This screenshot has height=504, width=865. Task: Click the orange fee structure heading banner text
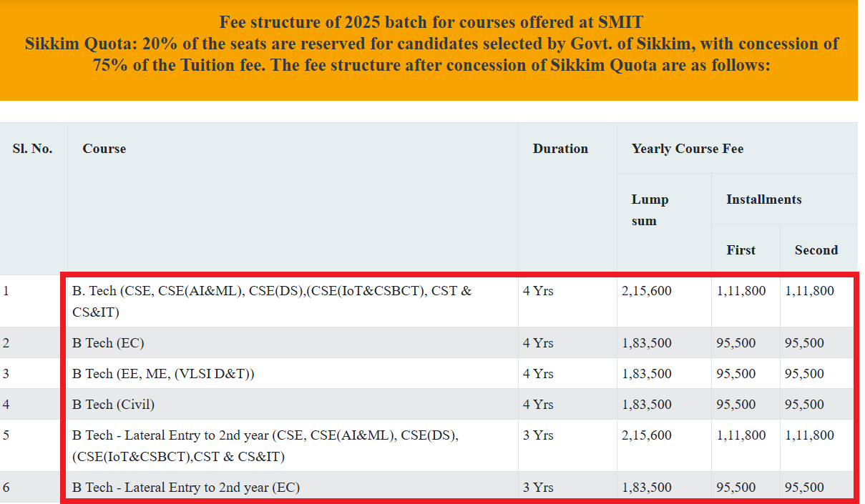pyautogui.click(x=431, y=44)
